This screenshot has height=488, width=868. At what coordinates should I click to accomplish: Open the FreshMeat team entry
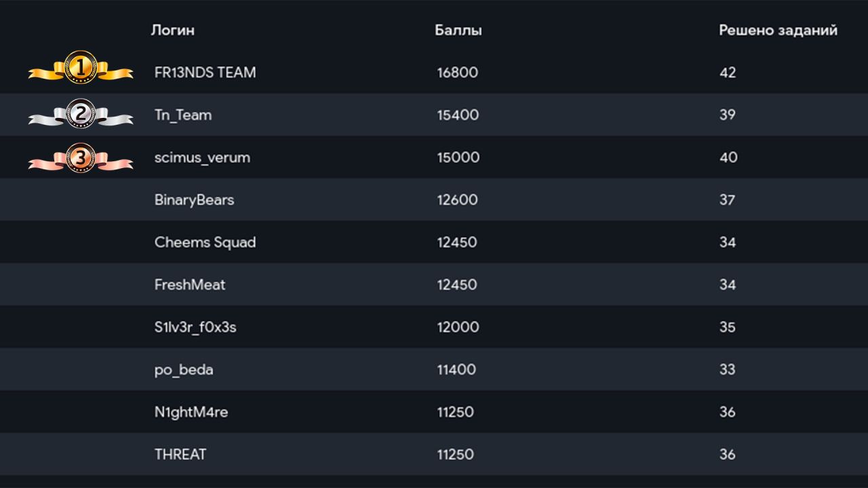[190, 285]
